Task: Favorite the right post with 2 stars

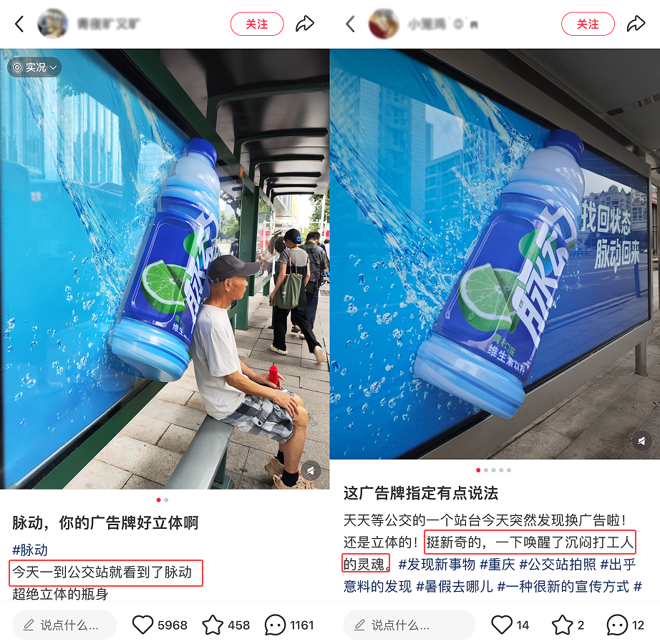Action: pyautogui.click(x=563, y=625)
